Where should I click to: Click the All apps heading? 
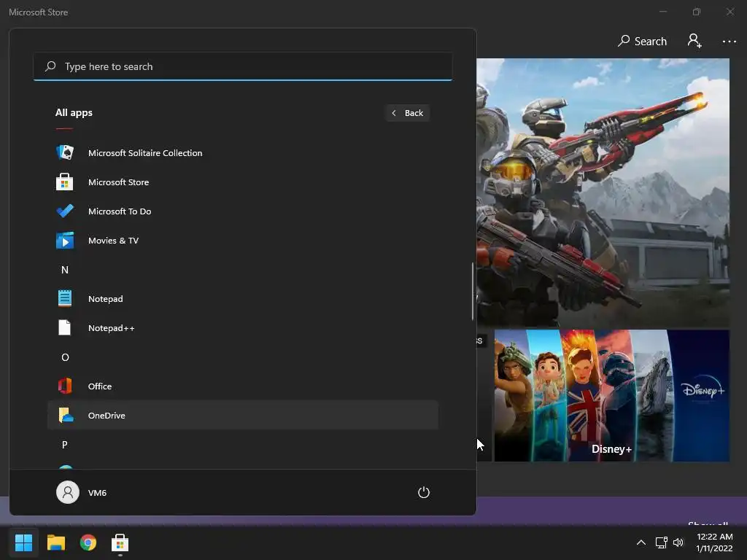point(74,113)
